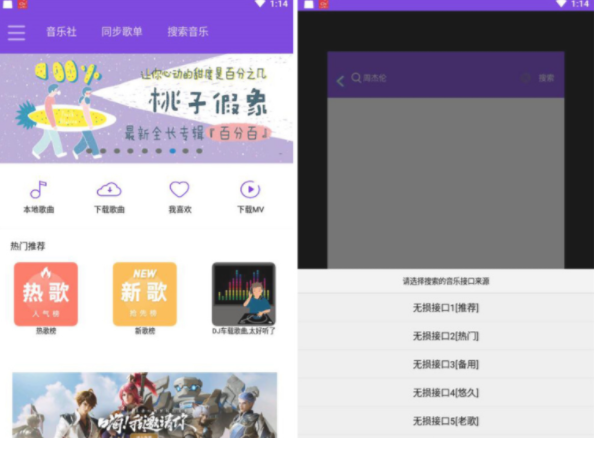Screen dimensions: 594x461
Task: Open the 新歌榜 new songs thumbnail
Action: click(x=145, y=294)
